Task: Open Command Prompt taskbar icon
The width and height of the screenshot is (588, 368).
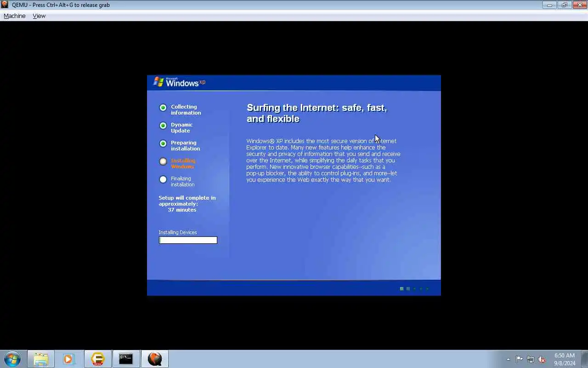Action: tap(126, 359)
